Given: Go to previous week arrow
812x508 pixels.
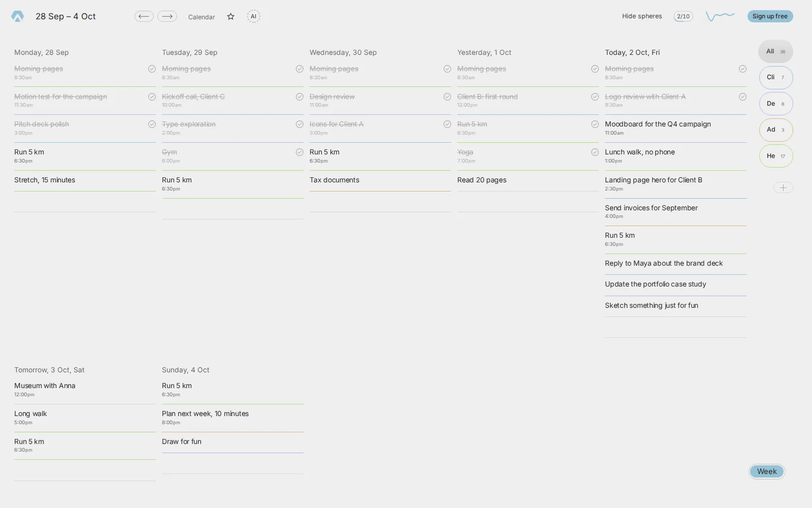Looking at the screenshot, I should point(144,16).
